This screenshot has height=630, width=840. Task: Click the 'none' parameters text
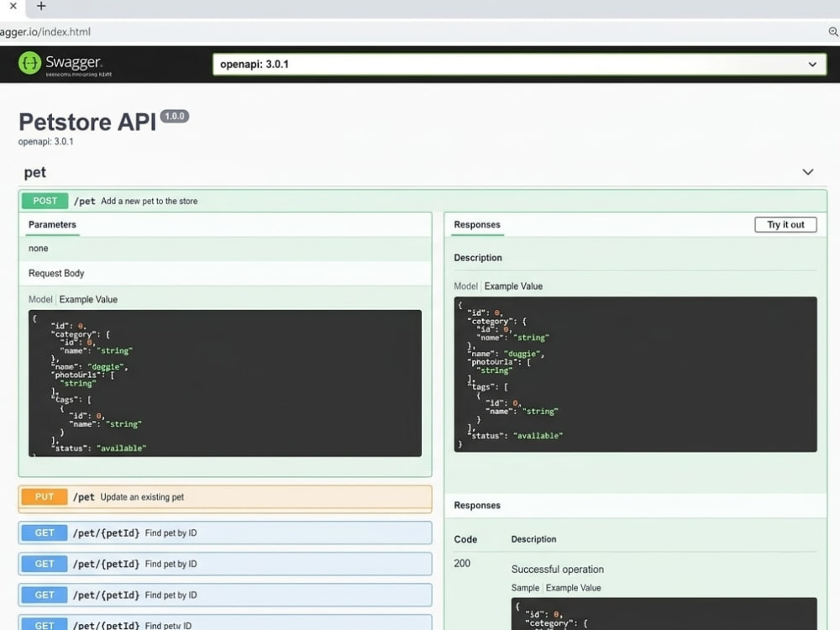[38, 249]
